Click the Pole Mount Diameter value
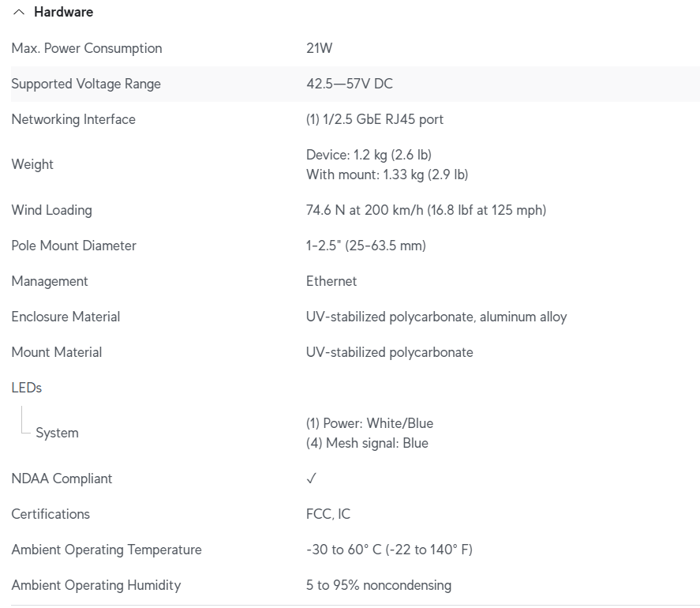The width and height of the screenshot is (700, 608). (366, 246)
